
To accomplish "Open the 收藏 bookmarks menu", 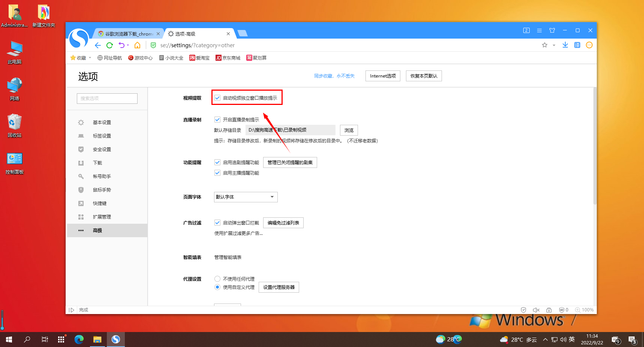I will tap(81, 58).
